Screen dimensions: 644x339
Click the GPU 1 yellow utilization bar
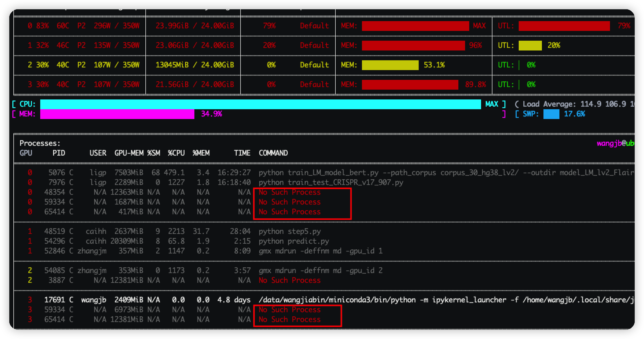[530, 46]
